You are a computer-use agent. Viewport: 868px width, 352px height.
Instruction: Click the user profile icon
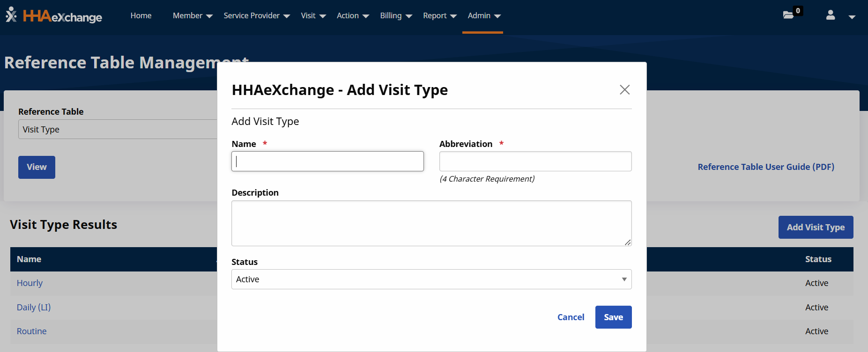831,15
